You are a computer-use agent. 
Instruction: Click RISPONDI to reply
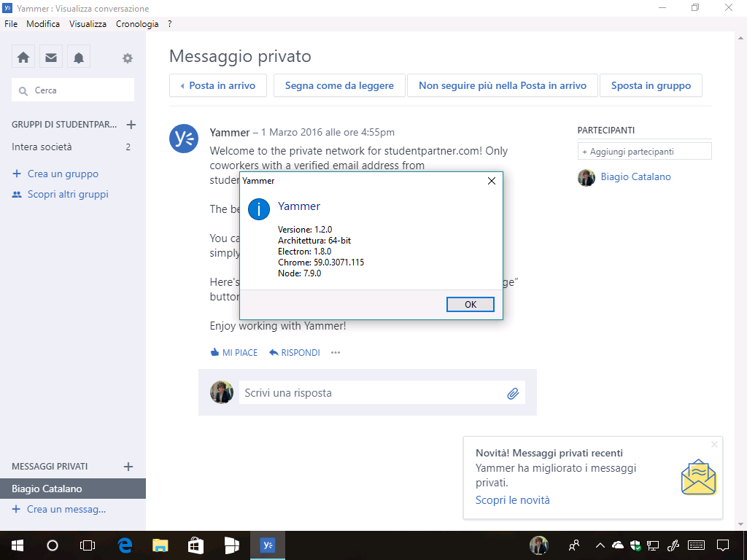(x=295, y=353)
